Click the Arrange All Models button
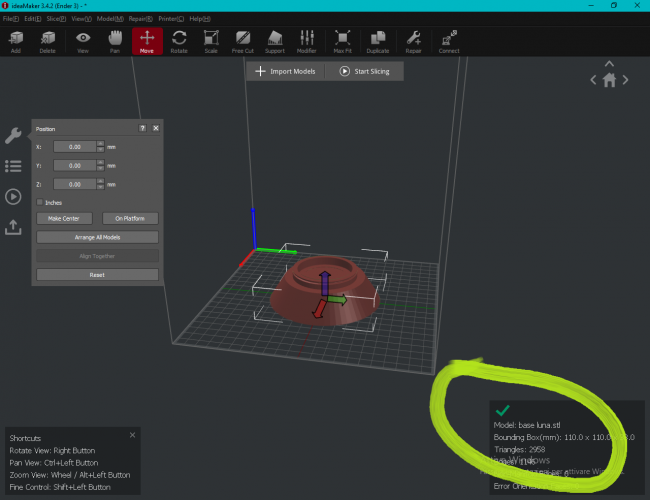Viewport: 650px width, 500px height. pyautogui.click(x=97, y=237)
